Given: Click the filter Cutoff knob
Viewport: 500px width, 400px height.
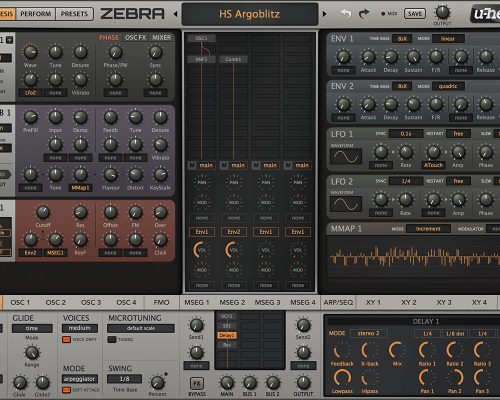Looking at the screenshot, I should [x=43, y=212].
